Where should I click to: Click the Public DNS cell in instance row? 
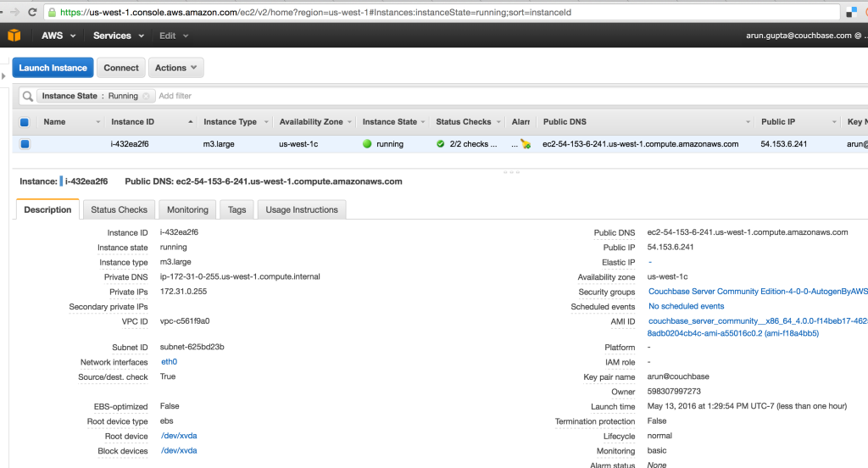coord(641,144)
